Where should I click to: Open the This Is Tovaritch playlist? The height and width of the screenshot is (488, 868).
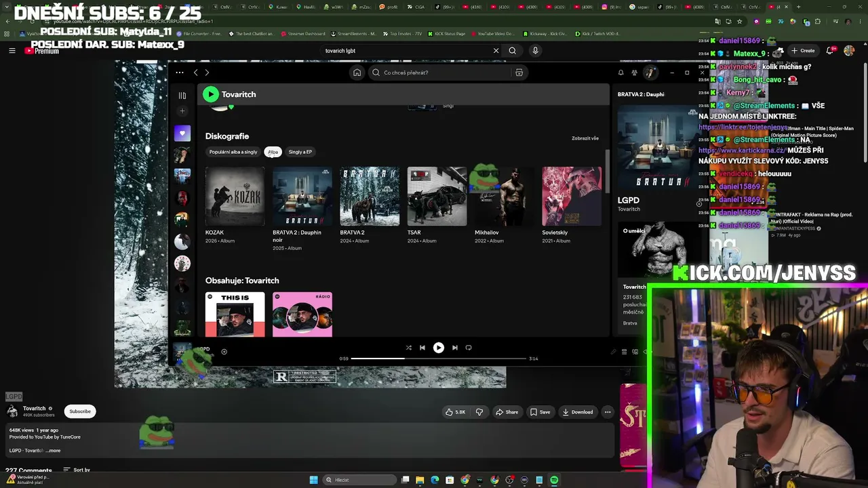coord(235,314)
